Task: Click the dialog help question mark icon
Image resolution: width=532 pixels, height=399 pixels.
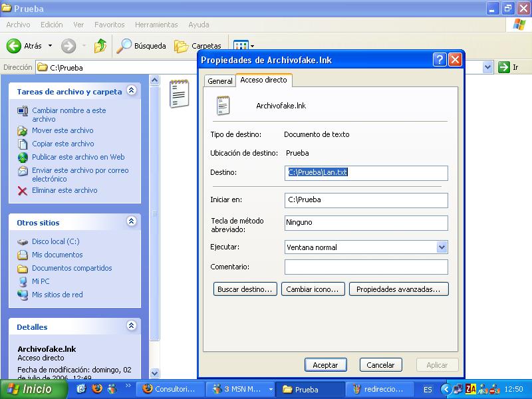Action: coord(440,60)
